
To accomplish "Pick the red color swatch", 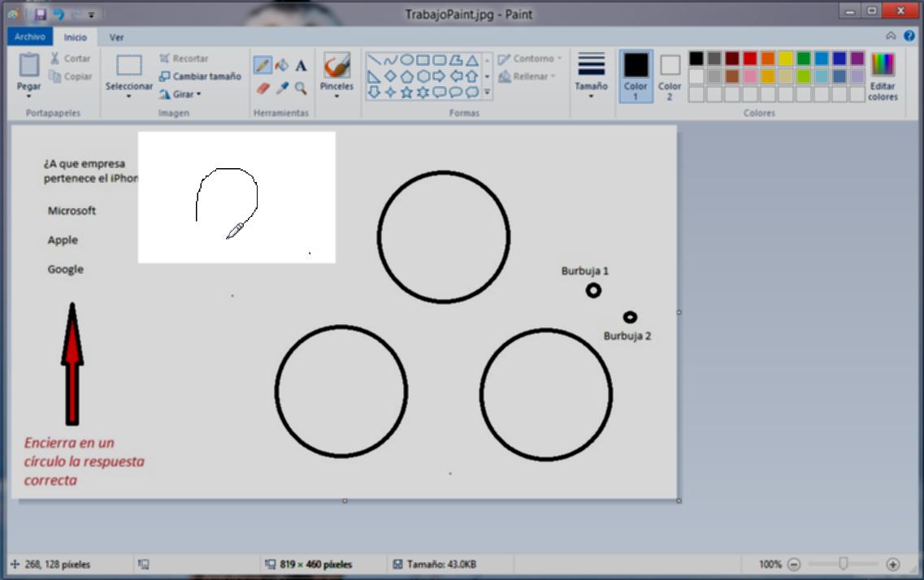I will 749,58.
